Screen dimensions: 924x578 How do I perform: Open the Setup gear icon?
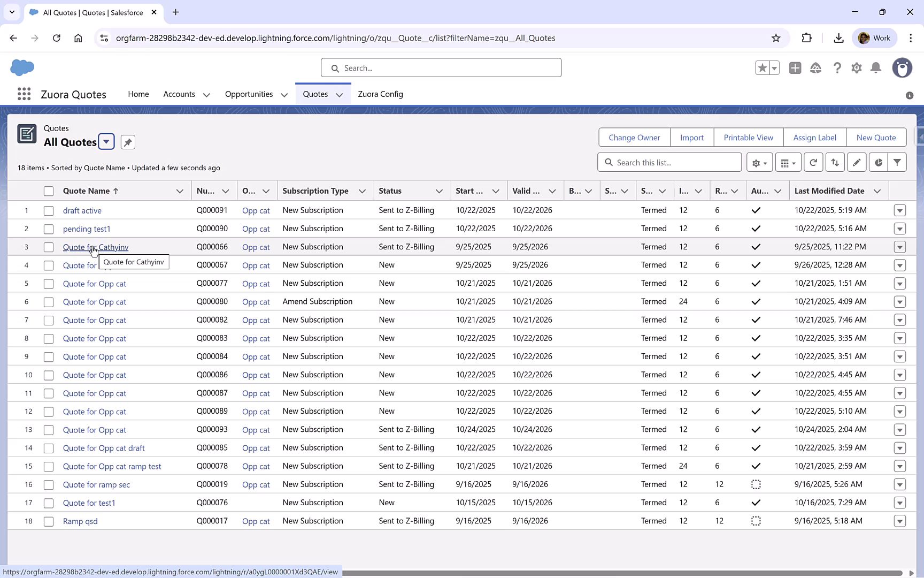click(x=856, y=68)
